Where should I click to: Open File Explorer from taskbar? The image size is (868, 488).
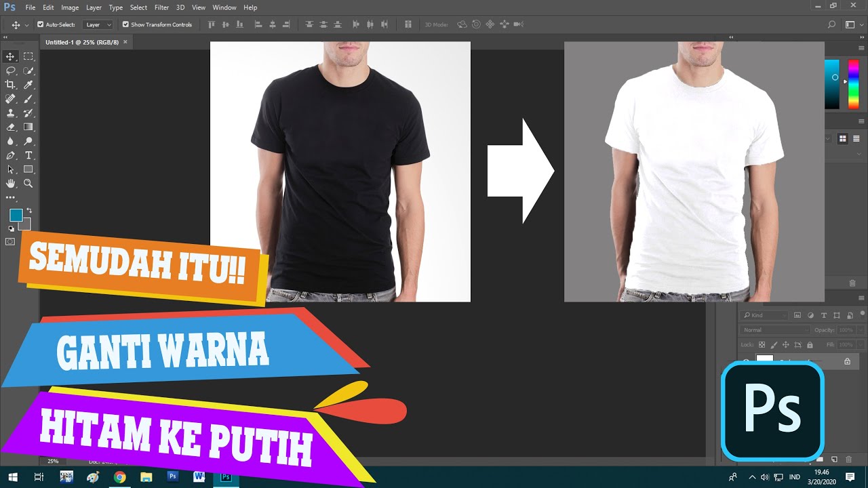[146, 477]
